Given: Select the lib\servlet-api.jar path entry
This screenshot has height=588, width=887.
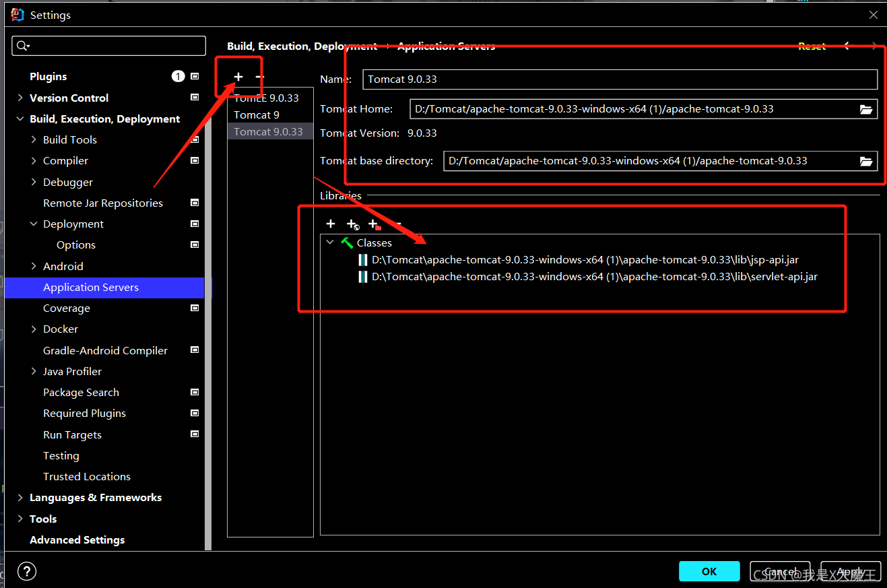Looking at the screenshot, I should click(x=595, y=277).
